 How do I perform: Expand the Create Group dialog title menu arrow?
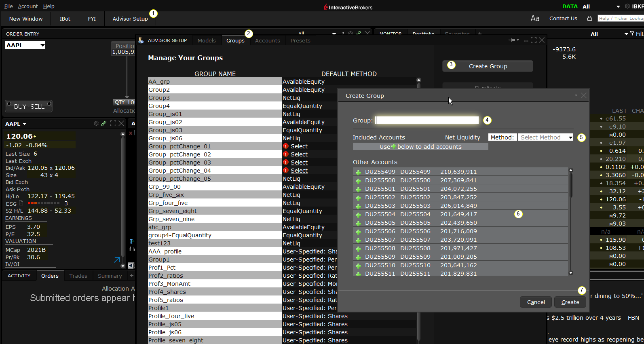576,95
